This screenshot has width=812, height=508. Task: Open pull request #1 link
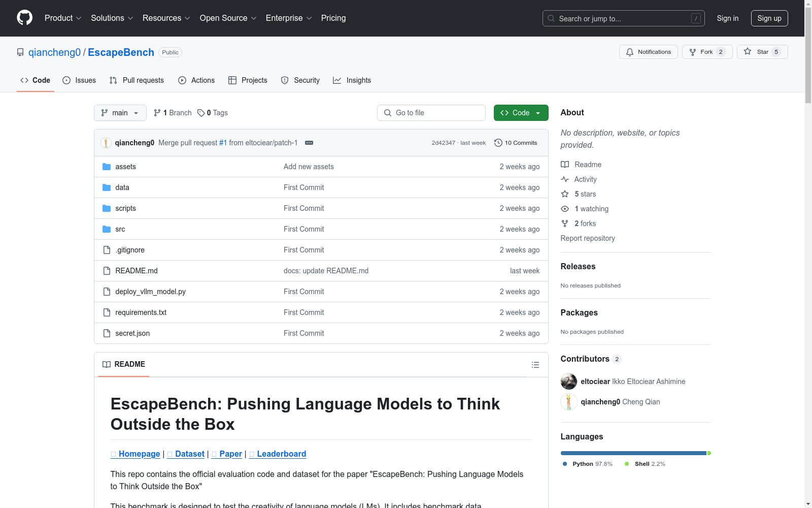(223, 143)
